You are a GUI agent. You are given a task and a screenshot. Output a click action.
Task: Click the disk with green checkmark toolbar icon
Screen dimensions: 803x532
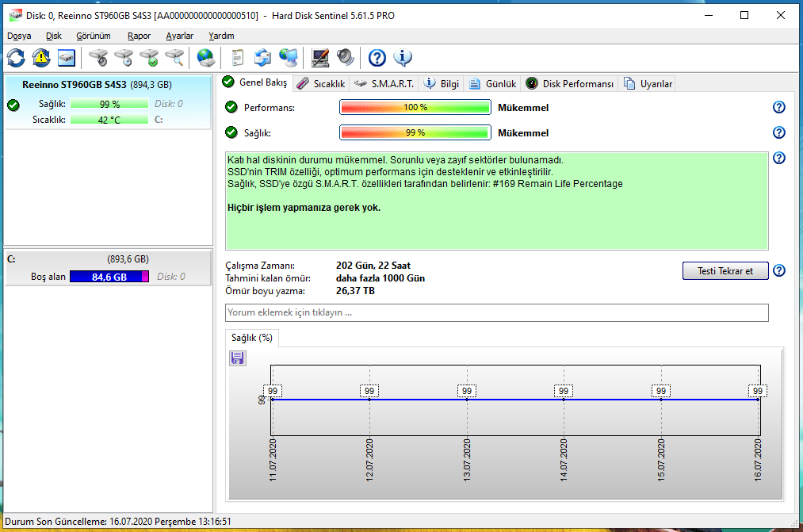tap(150, 58)
